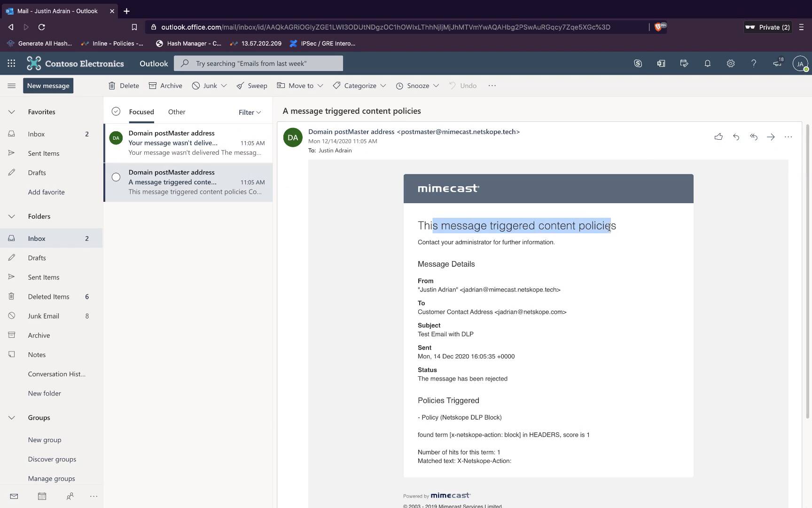Switch to the Other tab

(177, 112)
